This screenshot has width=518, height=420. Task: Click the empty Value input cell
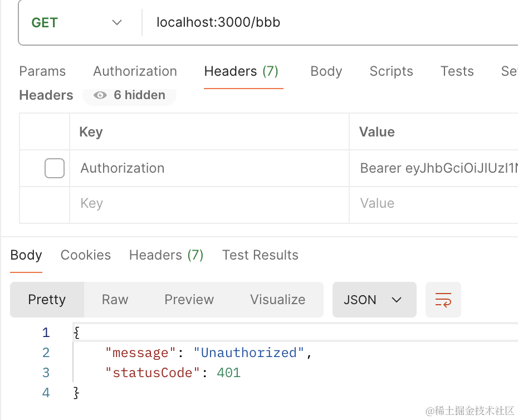tap(434, 204)
